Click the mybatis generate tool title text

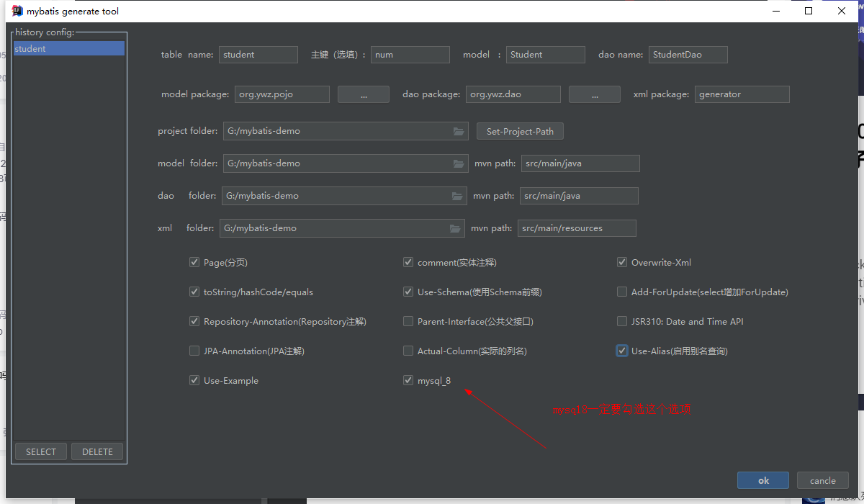coord(73,12)
